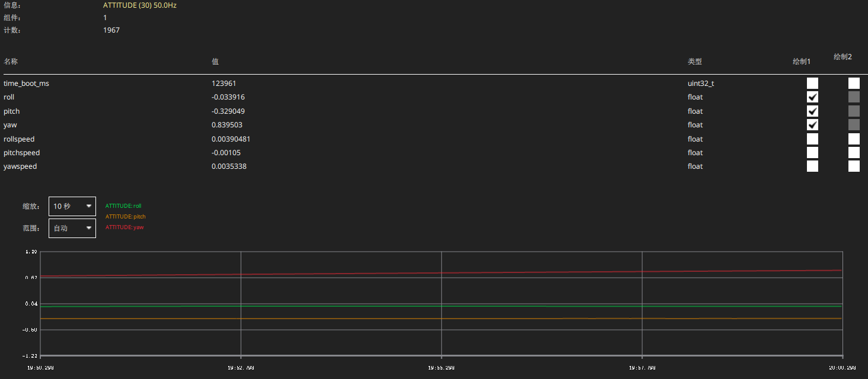Enable pitchspeed in the 绘制2 column

pyautogui.click(x=854, y=152)
